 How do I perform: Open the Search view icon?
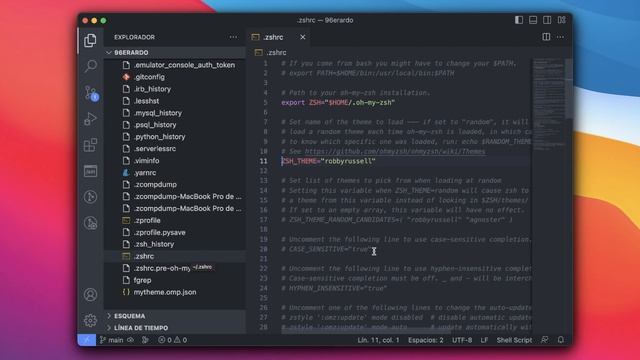pos(90,66)
